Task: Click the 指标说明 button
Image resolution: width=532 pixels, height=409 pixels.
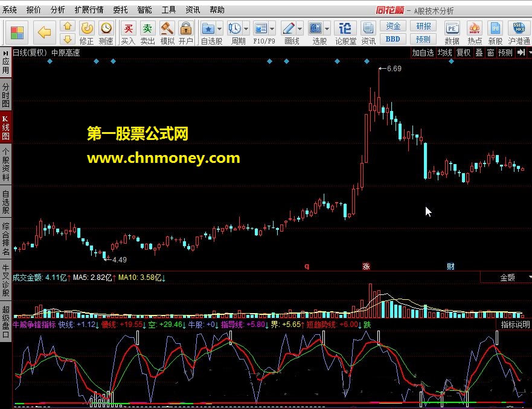Action: [515, 325]
